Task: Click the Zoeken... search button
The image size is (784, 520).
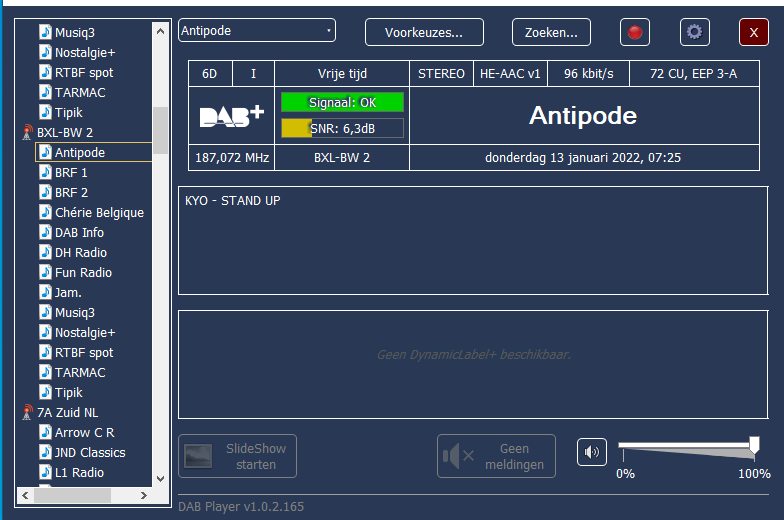Action: (x=551, y=32)
